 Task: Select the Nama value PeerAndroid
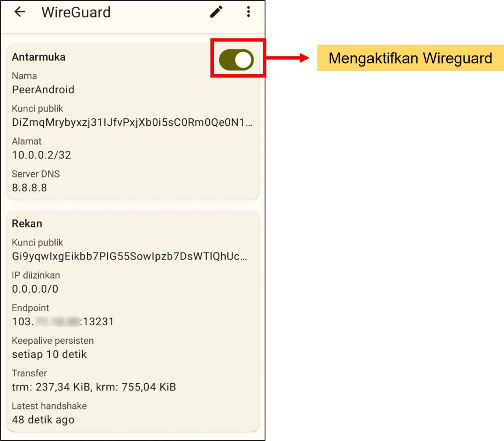(43, 89)
